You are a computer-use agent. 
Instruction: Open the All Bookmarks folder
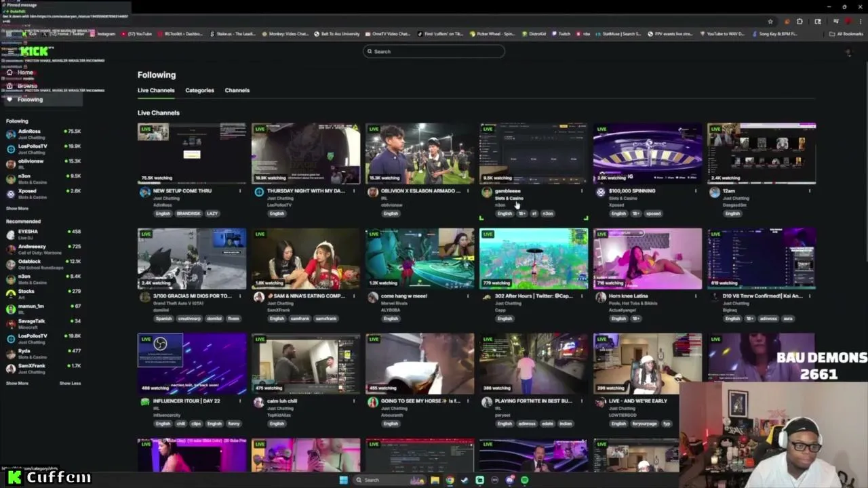point(847,34)
